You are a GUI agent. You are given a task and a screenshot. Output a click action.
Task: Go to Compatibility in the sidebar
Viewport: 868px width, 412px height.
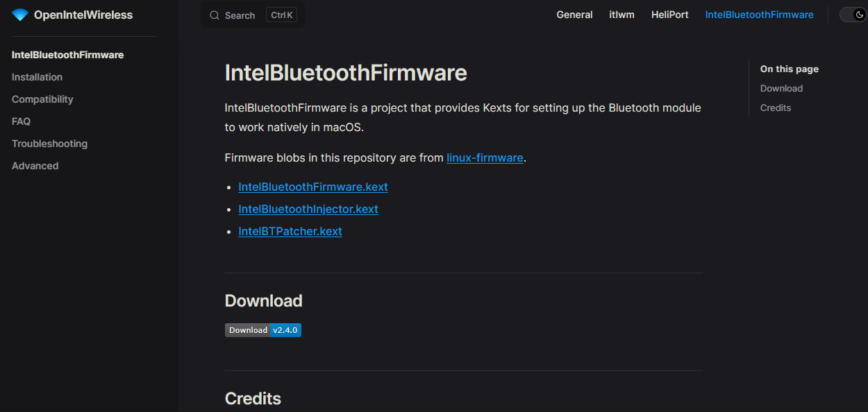42,99
